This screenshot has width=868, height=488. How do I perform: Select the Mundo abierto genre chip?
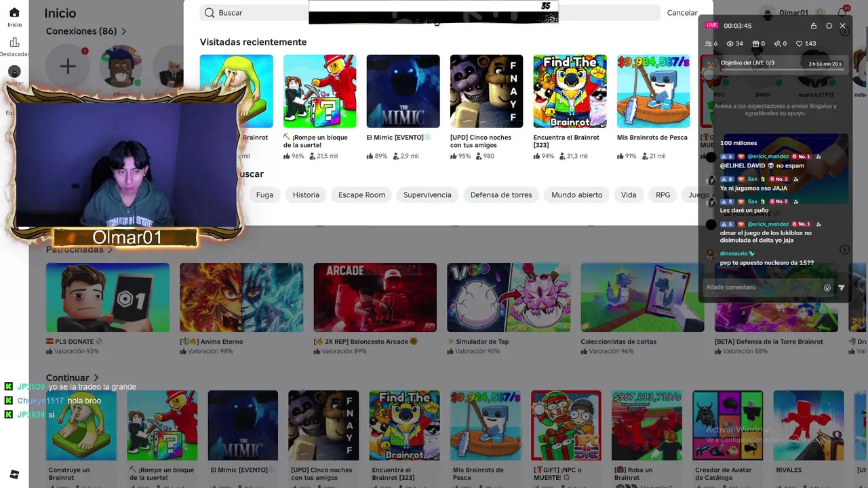[x=576, y=195]
